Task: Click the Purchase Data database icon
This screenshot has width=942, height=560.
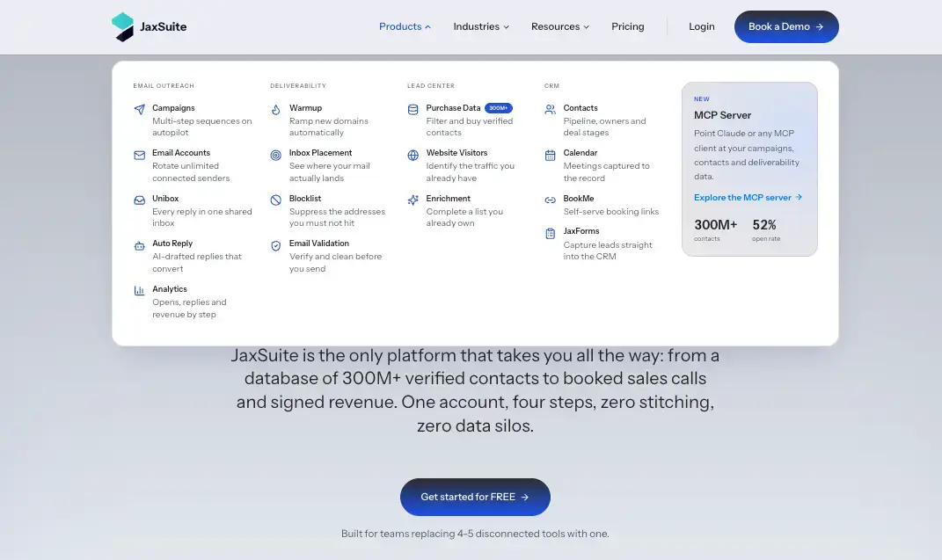Action: pos(413,109)
